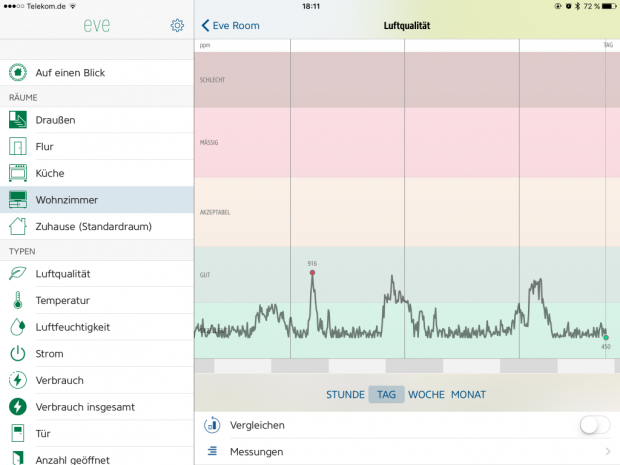Screen dimensions: 620x465
Task: Tap the 18:11 clock in status bar
Action: pyautogui.click(x=311, y=6)
